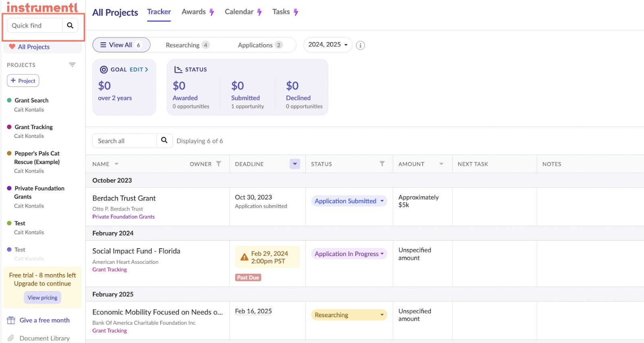Switch to the Calendar tab
This screenshot has width=644, height=343.
(239, 12)
